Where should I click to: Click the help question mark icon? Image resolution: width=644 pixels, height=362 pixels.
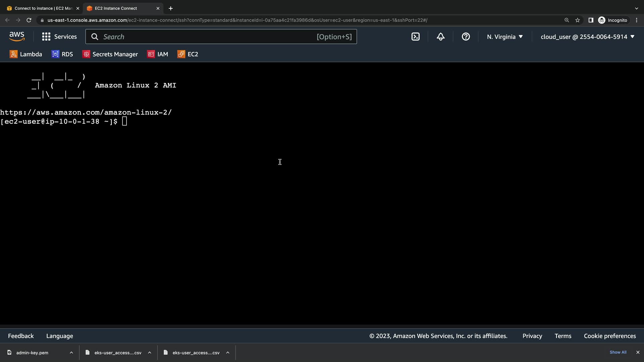click(466, 37)
